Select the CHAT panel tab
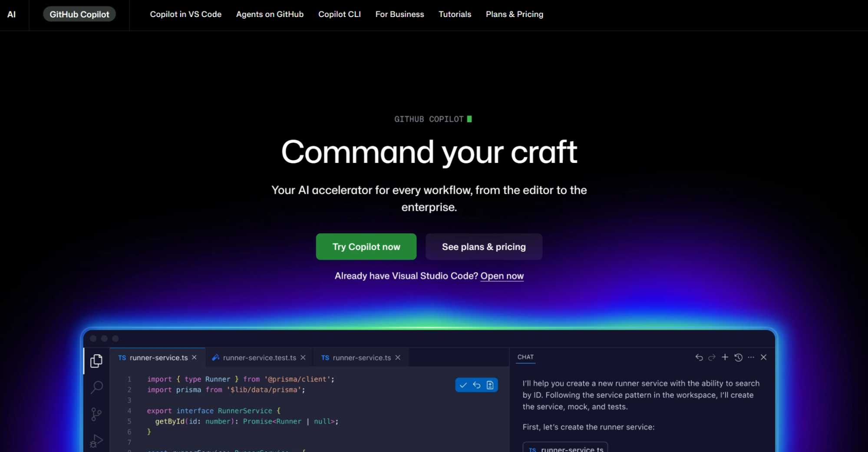This screenshot has width=868, height=452. [525, 357]
